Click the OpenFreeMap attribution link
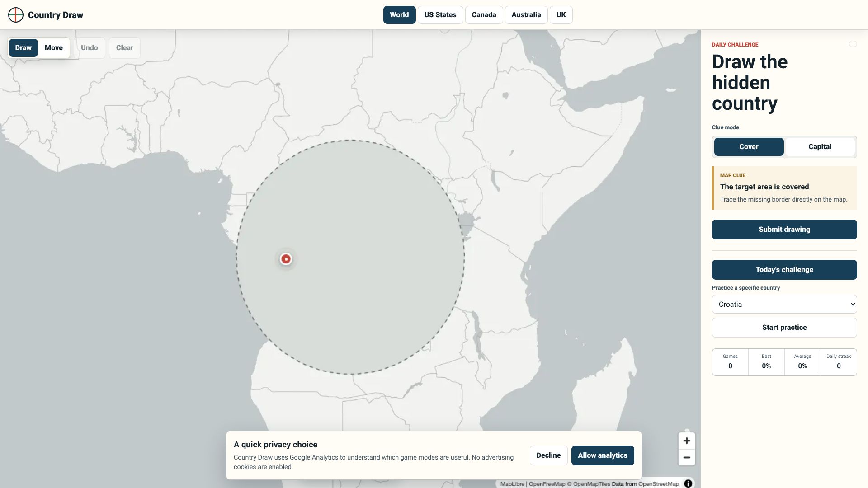868x488 pixels. coord(547,484)
